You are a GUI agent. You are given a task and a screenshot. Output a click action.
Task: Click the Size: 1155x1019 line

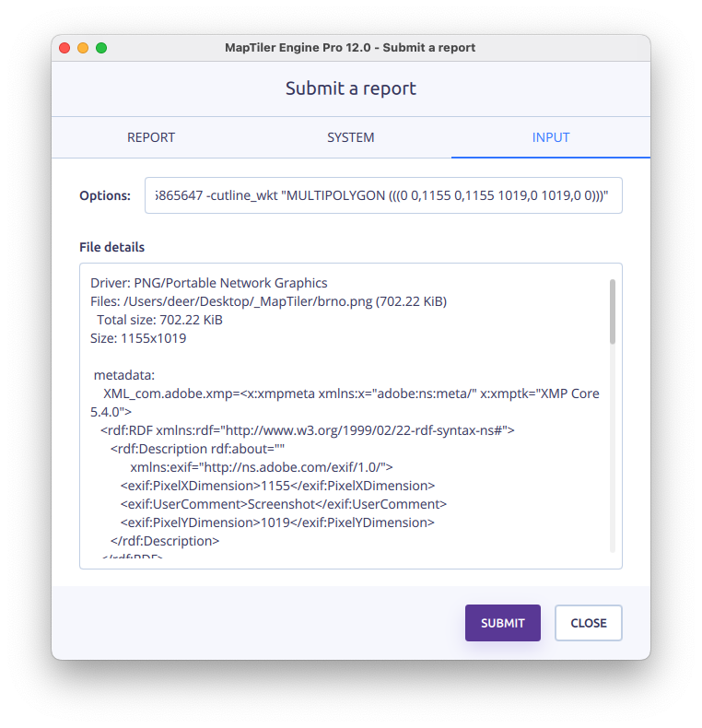[x=138, y=338]
